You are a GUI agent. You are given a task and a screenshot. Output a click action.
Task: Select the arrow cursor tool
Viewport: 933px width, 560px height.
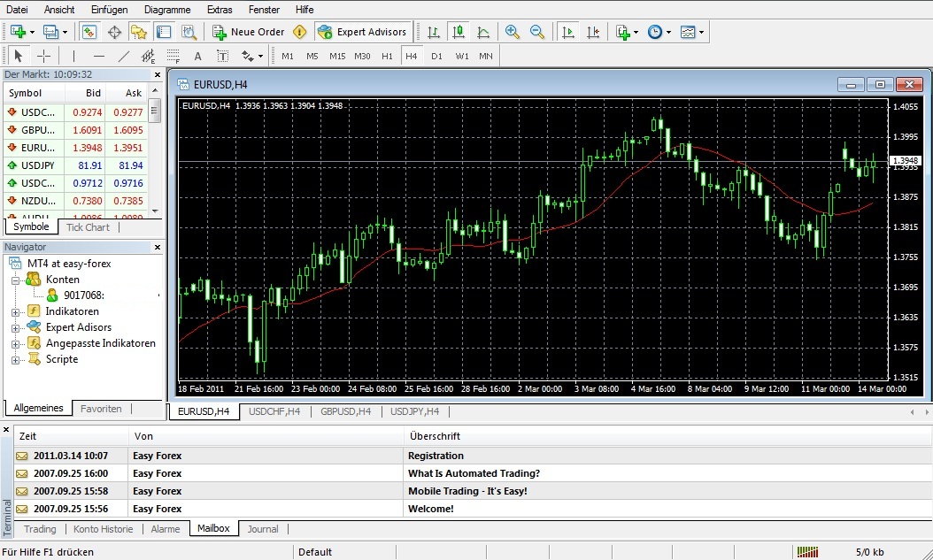coord(18,56)
